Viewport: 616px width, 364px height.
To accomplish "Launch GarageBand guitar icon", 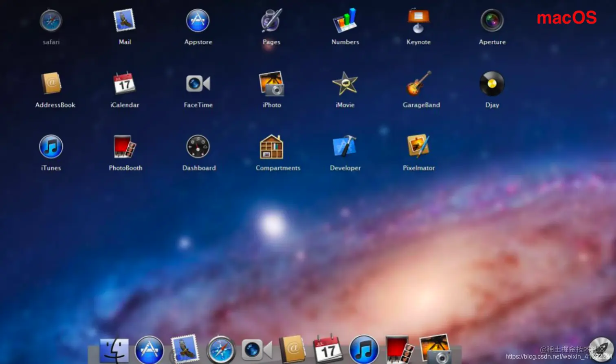I will coord(419,83).
